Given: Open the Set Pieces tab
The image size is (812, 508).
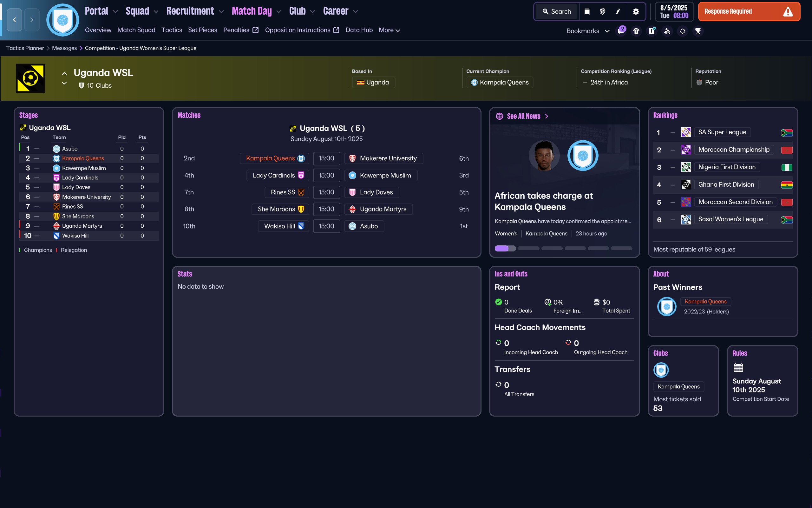Looking at the screenshot, I should (202, 30).
